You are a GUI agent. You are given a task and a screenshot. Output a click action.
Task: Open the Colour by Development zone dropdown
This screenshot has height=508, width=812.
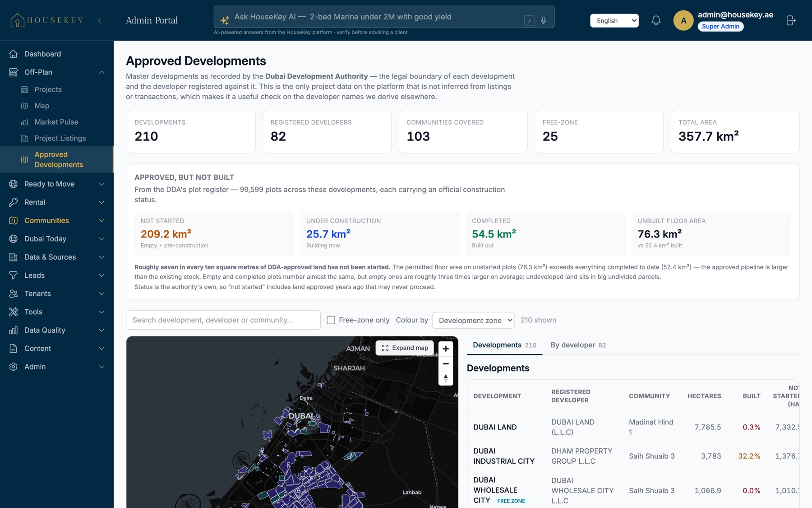pos(473,320)
